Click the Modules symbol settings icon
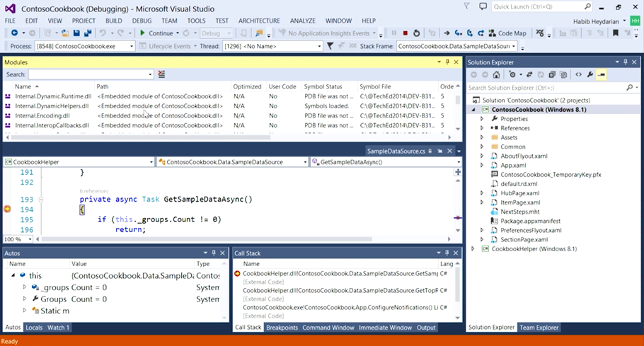644x346 pixels. pyautogui.click(x=161, y=74)
